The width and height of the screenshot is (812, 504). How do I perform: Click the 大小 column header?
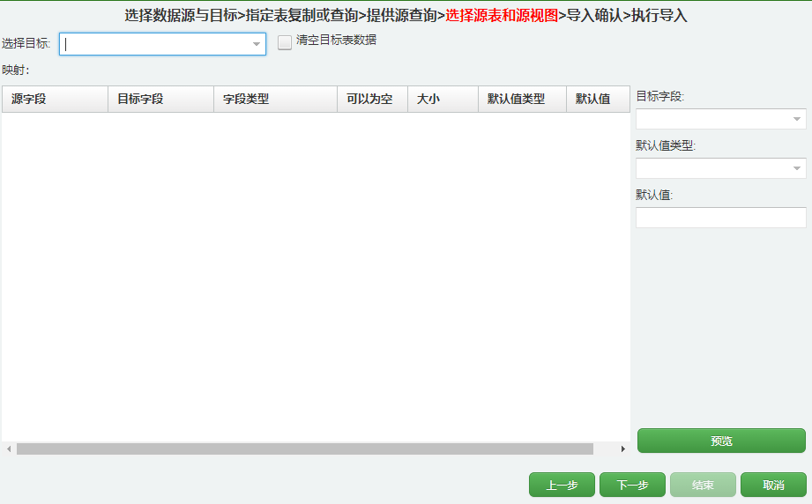coord(443,99)
